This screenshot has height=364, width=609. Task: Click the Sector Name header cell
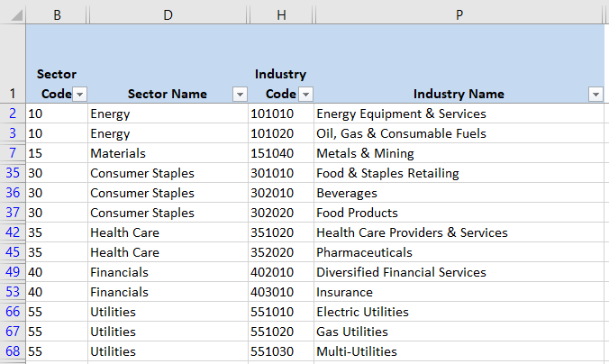[x=168, y=64]
